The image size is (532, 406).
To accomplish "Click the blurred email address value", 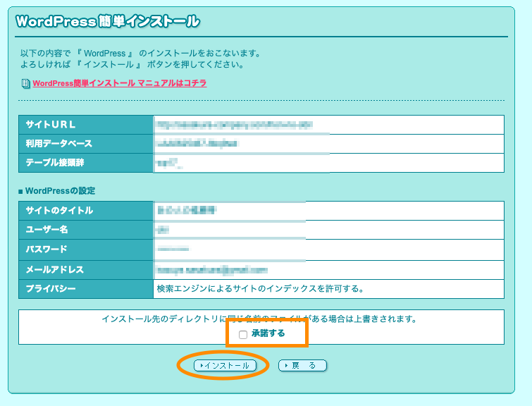I will click(x=212, y=270).
